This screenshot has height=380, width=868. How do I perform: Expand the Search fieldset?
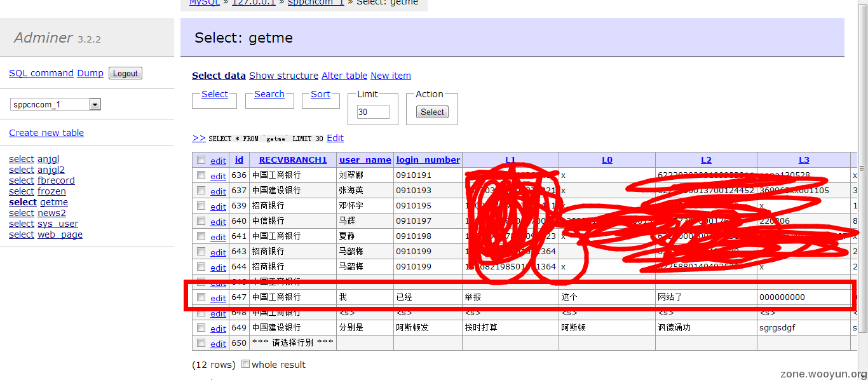tap(269, 94)
